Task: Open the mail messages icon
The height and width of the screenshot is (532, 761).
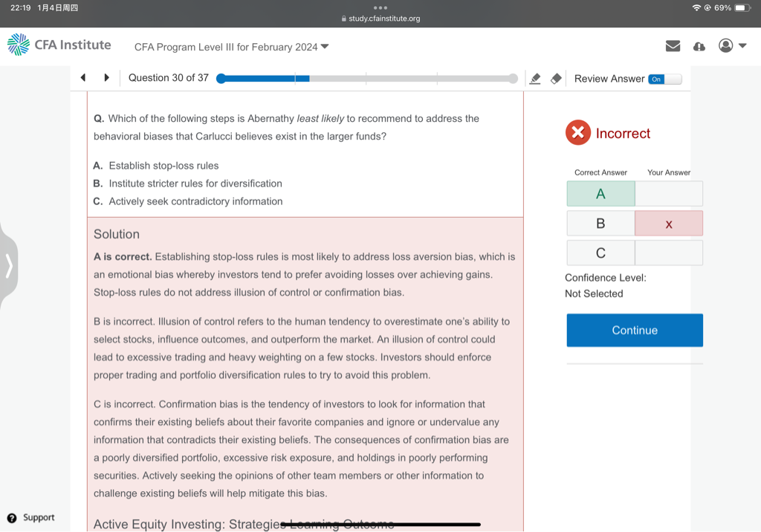Action: [x=673, y=46]
